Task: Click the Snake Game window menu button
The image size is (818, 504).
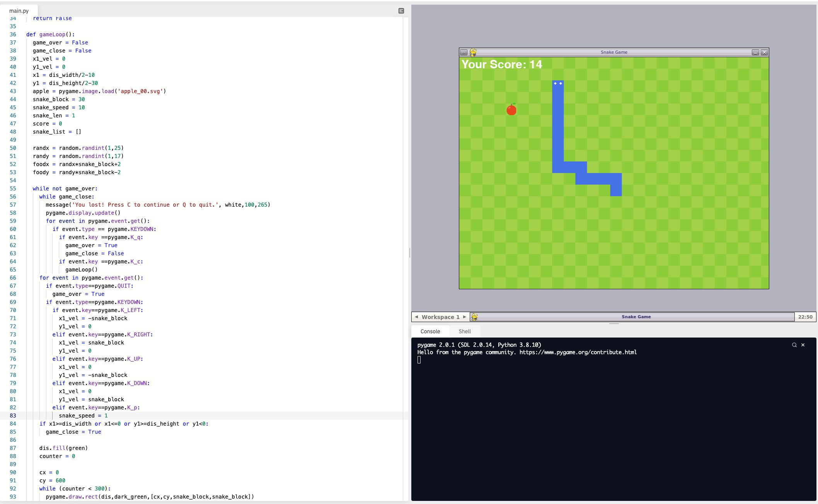Action: coord(464,52)
